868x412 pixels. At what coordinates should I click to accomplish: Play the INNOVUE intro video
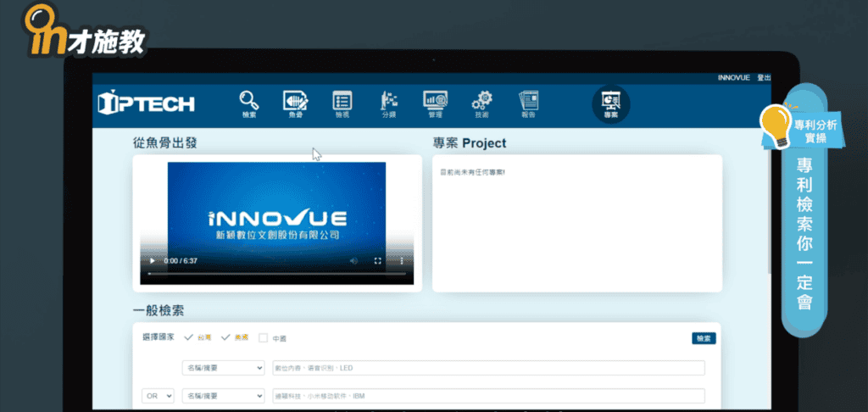pyautogui.click(x=153, y=261)
